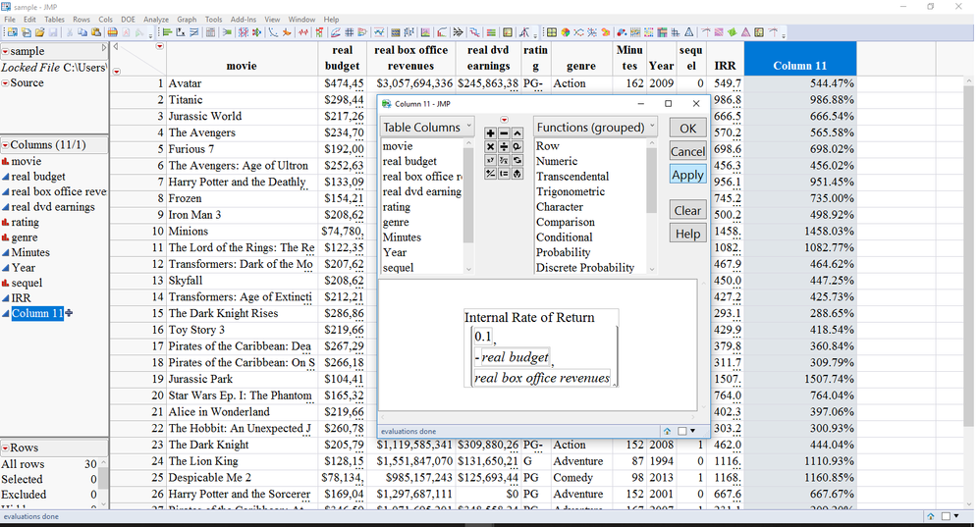The height and width of the screenshot is (527, 980).
Task: Click the green surface plot toolbar icon
Action: point(732,31)
